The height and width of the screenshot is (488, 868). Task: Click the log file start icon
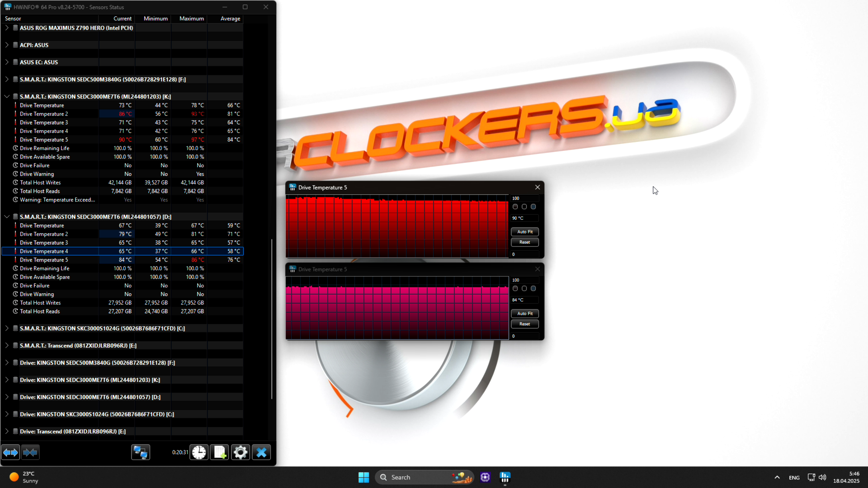(220, 452)
